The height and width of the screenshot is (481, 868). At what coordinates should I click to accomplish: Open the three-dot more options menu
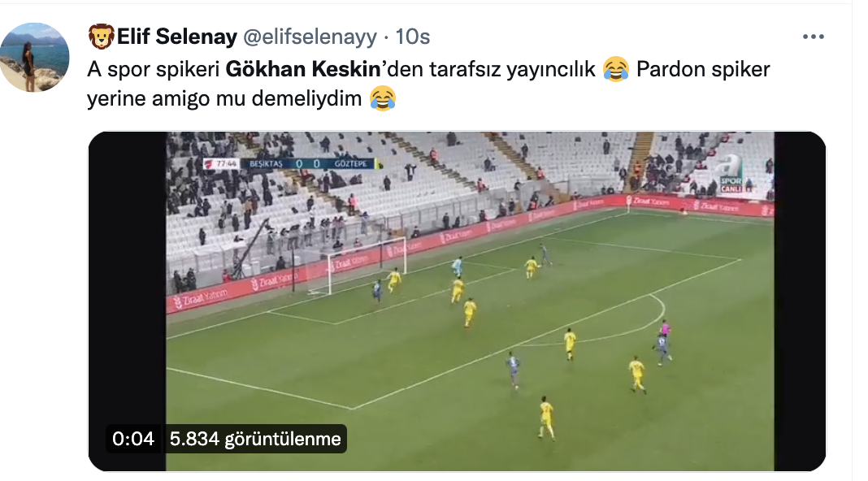[x=813, y=37]
